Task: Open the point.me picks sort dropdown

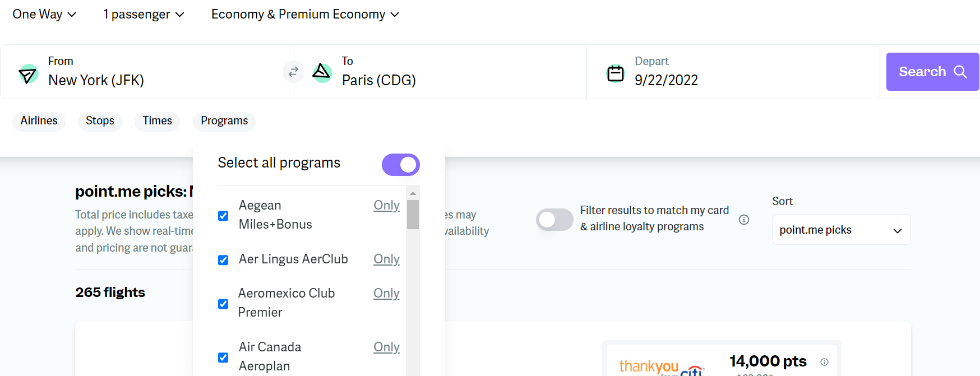Action: click(x=841, y=229)
